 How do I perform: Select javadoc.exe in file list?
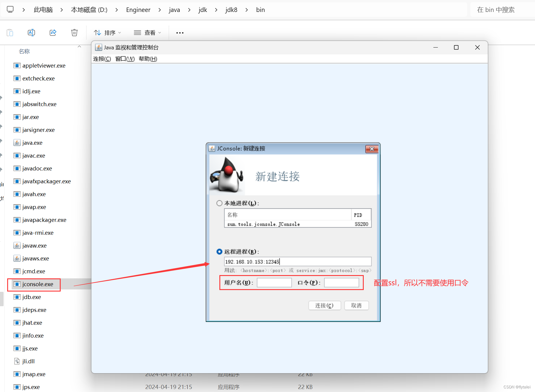click(37, 168)
